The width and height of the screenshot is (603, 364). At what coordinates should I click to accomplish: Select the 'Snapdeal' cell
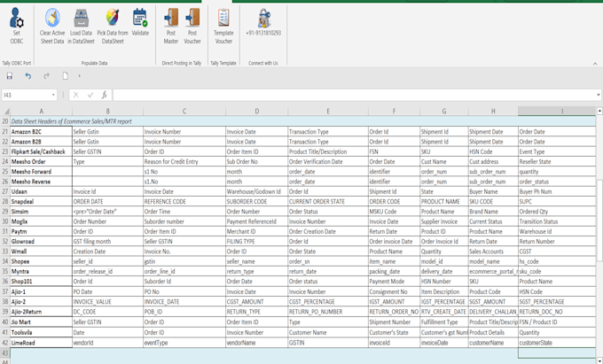[x=42, y=202]
